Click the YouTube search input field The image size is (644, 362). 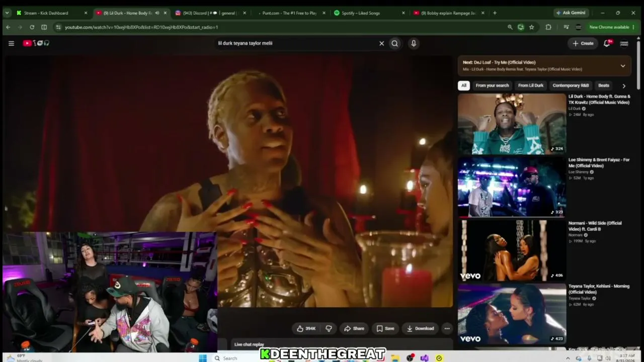coord(297,43)
